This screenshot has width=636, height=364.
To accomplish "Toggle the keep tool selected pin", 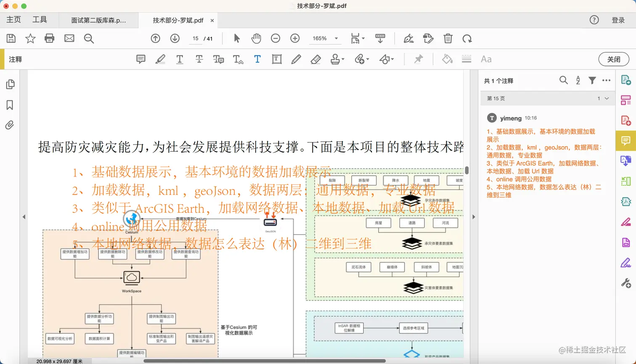I will point(418,59).
